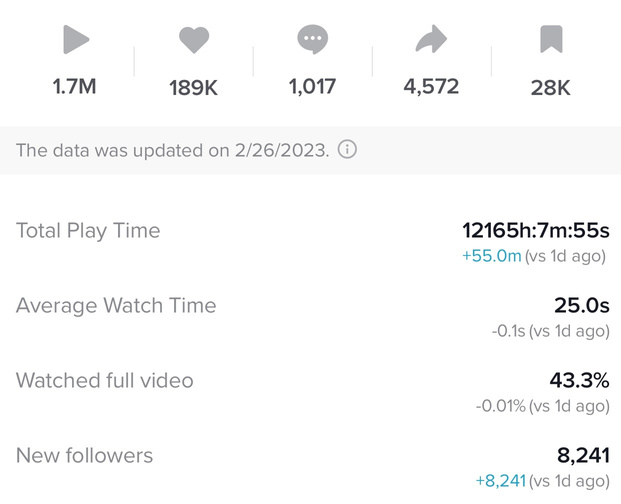Click the Average Watch Time label
The width and height of the screenshot is (621, 504).
click(116, 306)
